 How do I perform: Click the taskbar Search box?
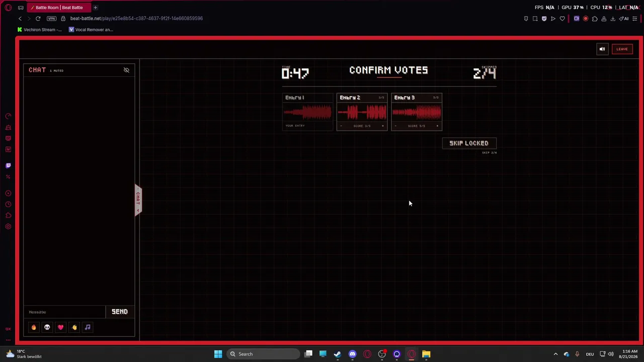263,354
